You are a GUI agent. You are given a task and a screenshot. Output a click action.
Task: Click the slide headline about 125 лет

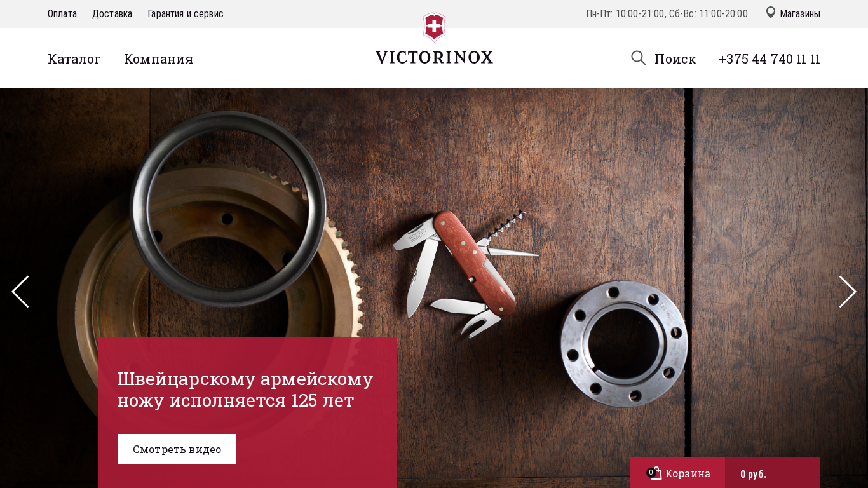(245, 390)
